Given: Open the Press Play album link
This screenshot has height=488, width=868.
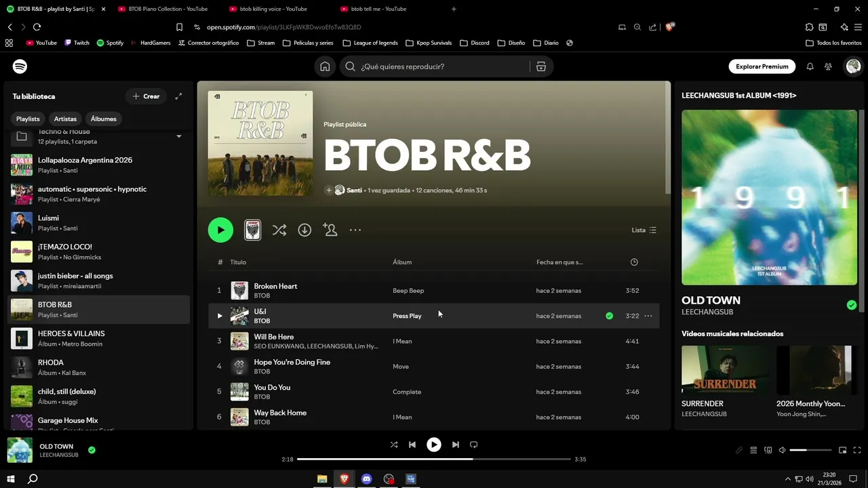Looking at the screenshot, I should point(407,316).
